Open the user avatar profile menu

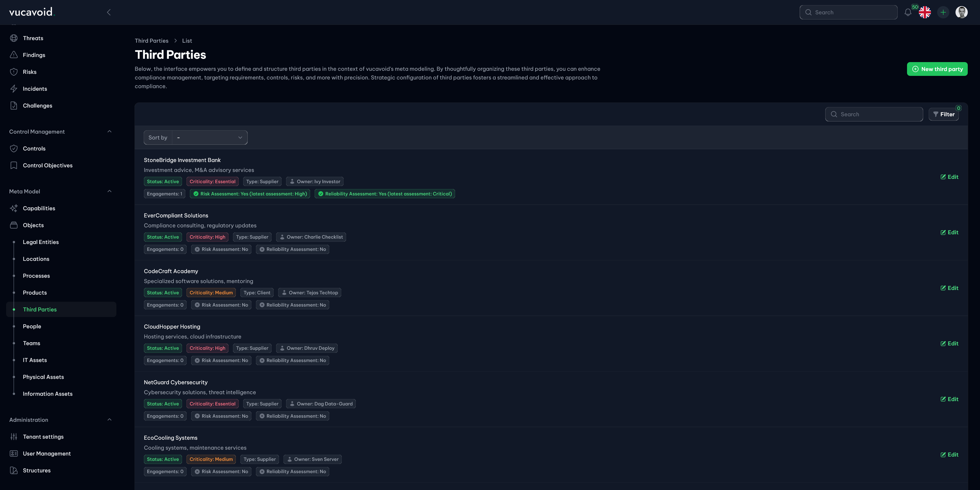(x=961, y=12)
